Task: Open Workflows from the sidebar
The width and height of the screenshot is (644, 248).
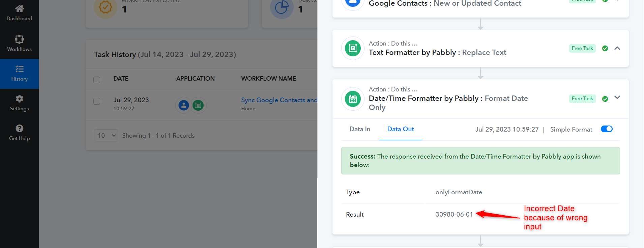Action: [19, 43]
